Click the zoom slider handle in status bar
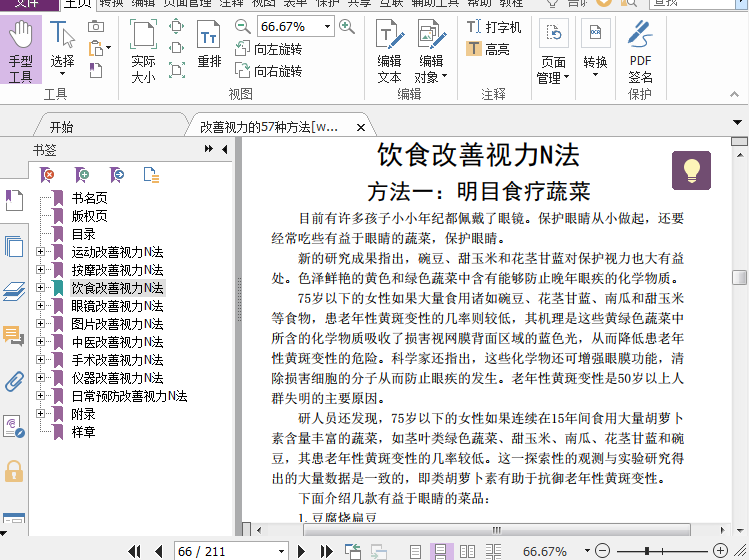Viewport: 749px width, 560px height. [x=647, y=551]
